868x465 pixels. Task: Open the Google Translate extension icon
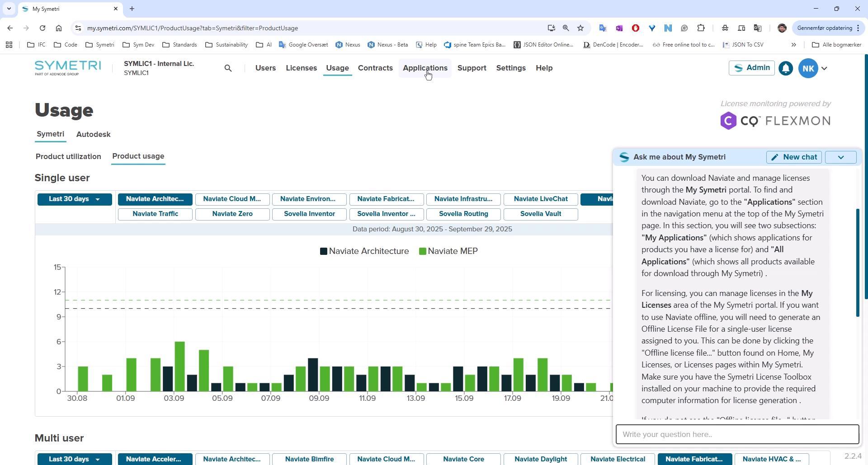[x=603, y=28]
